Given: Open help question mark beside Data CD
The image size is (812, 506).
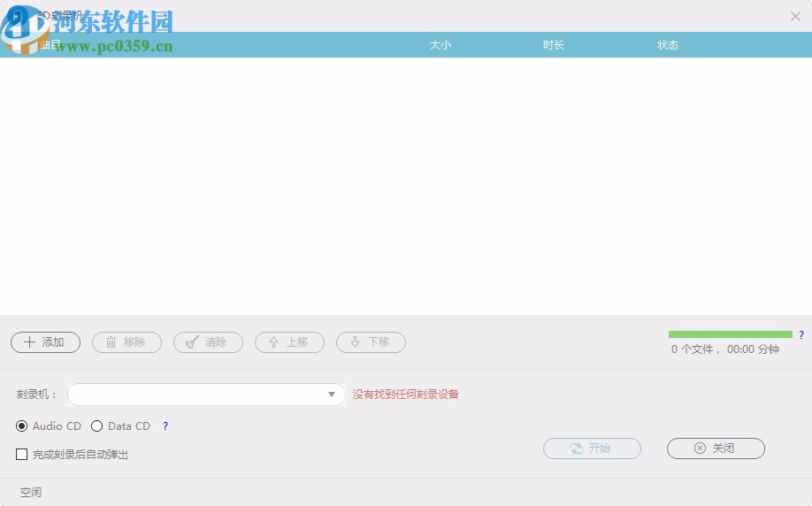Looking at the screenshot, I should (x=165, y=426).
